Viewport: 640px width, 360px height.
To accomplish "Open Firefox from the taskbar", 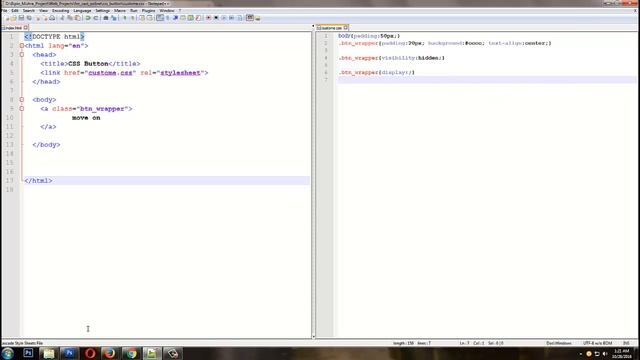I will point(109,353).
